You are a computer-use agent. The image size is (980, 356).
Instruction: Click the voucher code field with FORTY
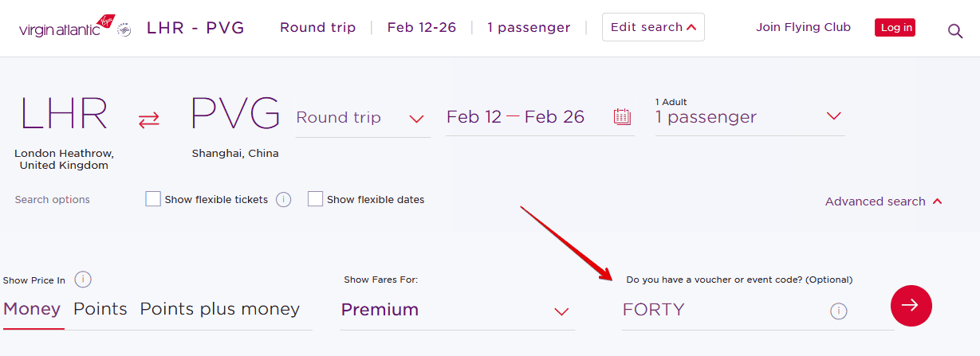[x=718, y=310]
